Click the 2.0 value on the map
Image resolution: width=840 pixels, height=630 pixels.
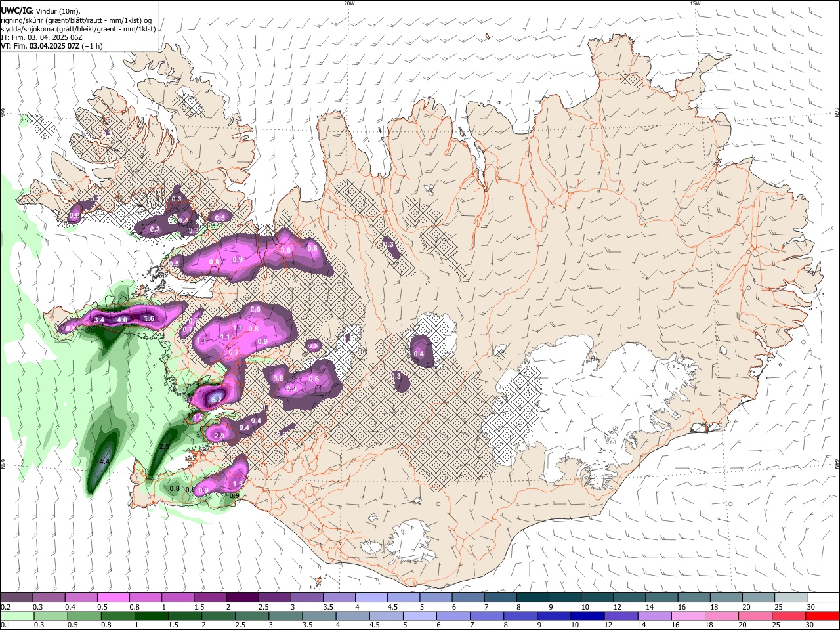(x=219, y=436)
